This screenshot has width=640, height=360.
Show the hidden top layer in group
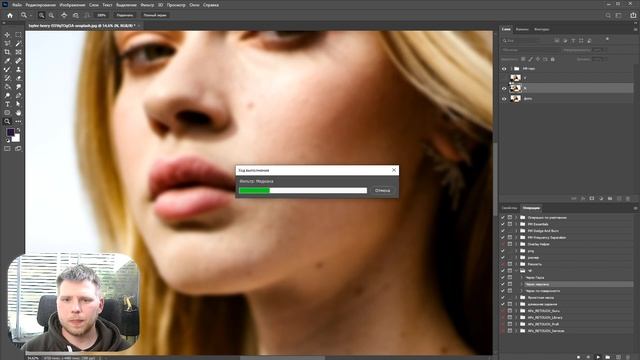tap(504, 78)
